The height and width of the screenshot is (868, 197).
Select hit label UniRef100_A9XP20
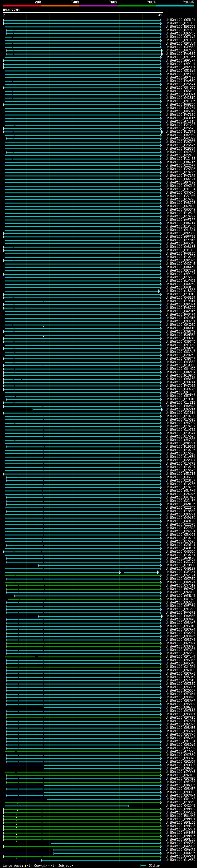click(x=180, y=423)
